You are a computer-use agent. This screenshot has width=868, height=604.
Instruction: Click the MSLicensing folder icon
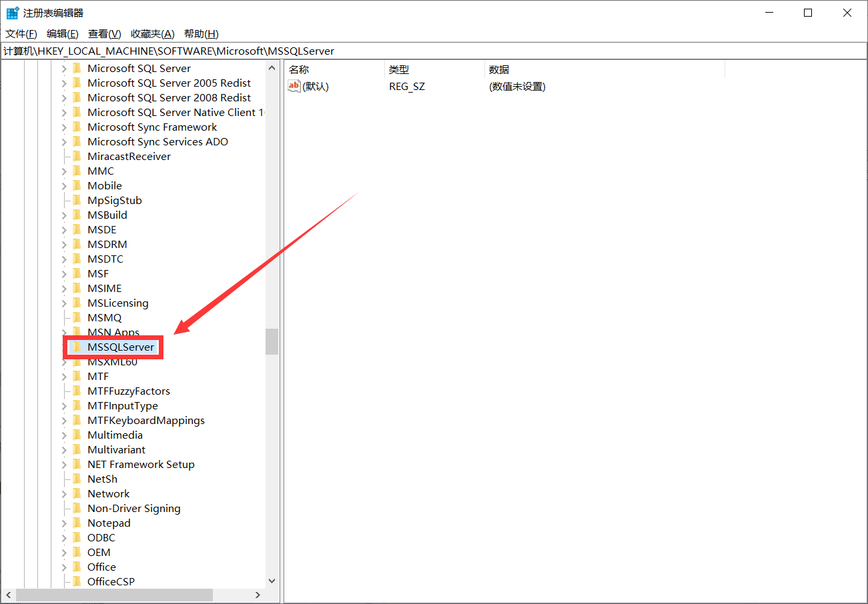[77, 303]
